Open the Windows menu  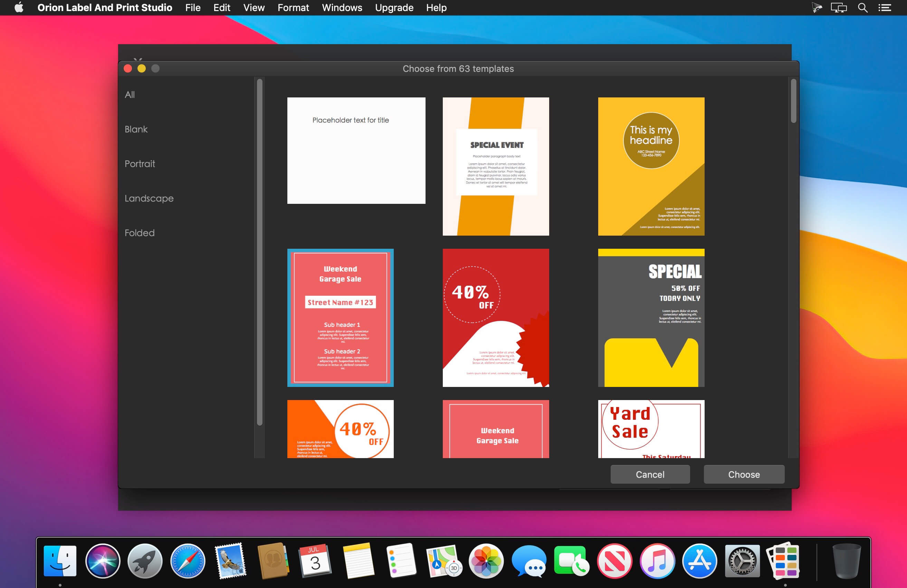pyautogui.click(x=342, y=8)
